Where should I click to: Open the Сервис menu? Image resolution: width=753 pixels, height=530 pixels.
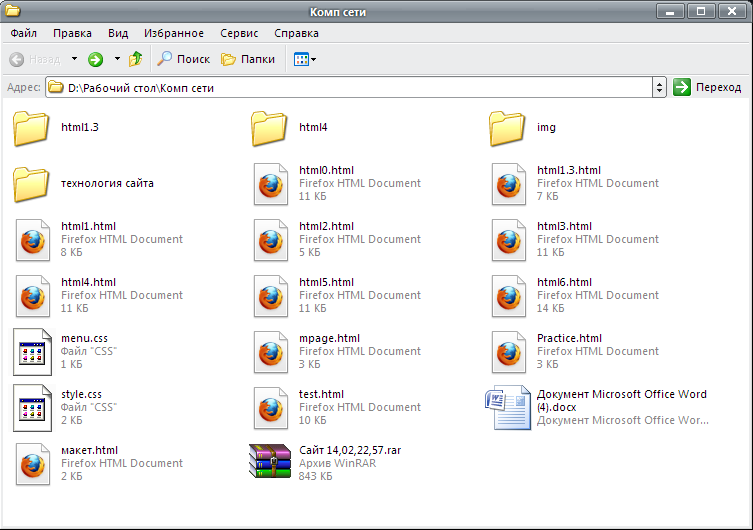[239, 33]
